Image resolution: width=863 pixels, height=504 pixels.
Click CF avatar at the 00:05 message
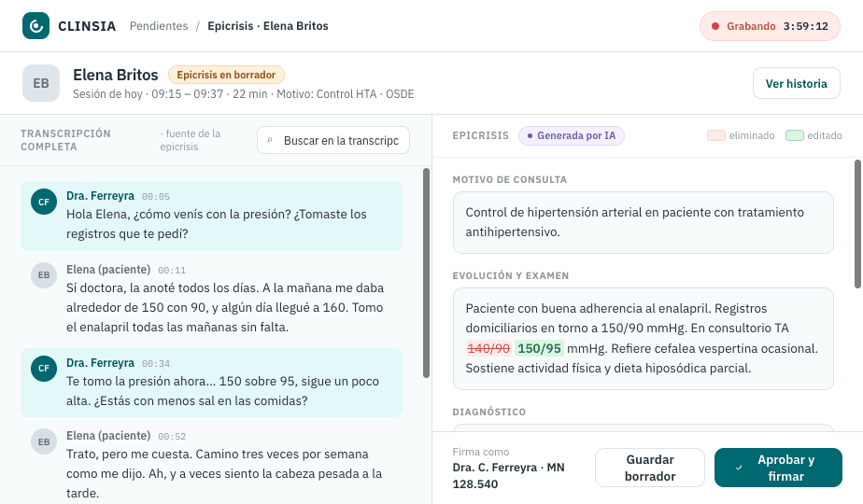[44, 202]
